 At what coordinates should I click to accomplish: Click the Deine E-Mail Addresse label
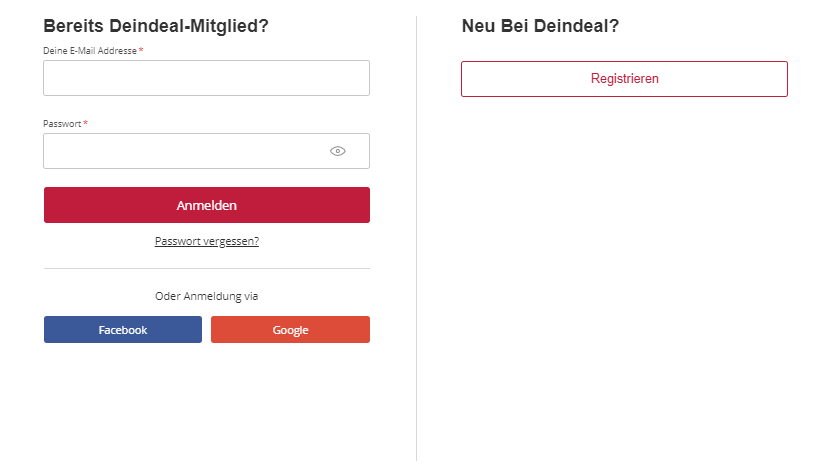pos(90,50)
